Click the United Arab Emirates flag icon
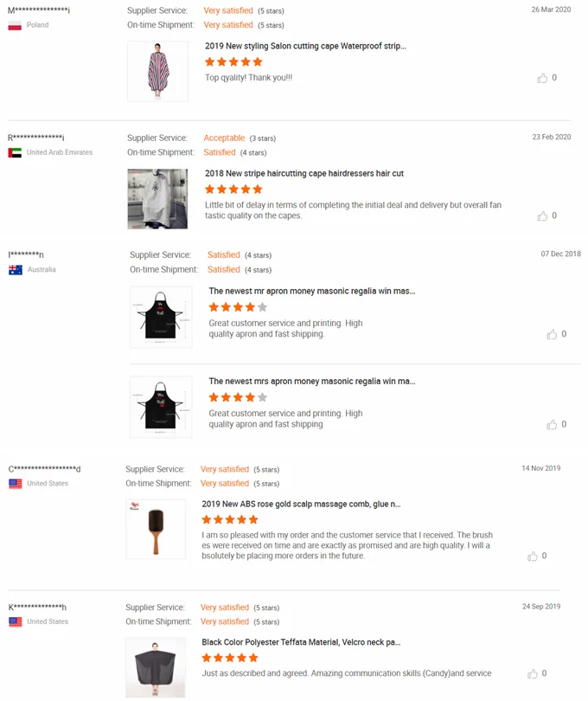The height and width of the screenshot is (701, 588). (x=15, y=152)
